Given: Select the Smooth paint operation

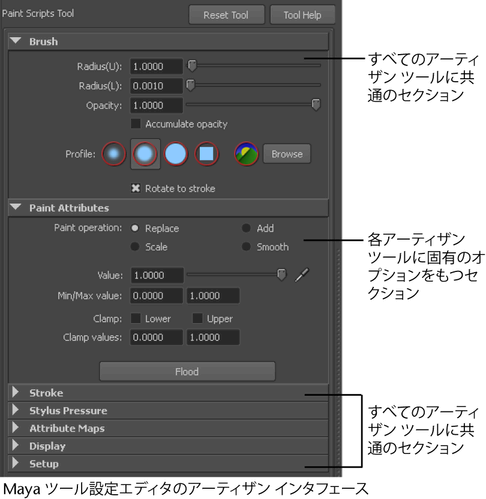Looking at the screenshot, I should pos(246,247).
